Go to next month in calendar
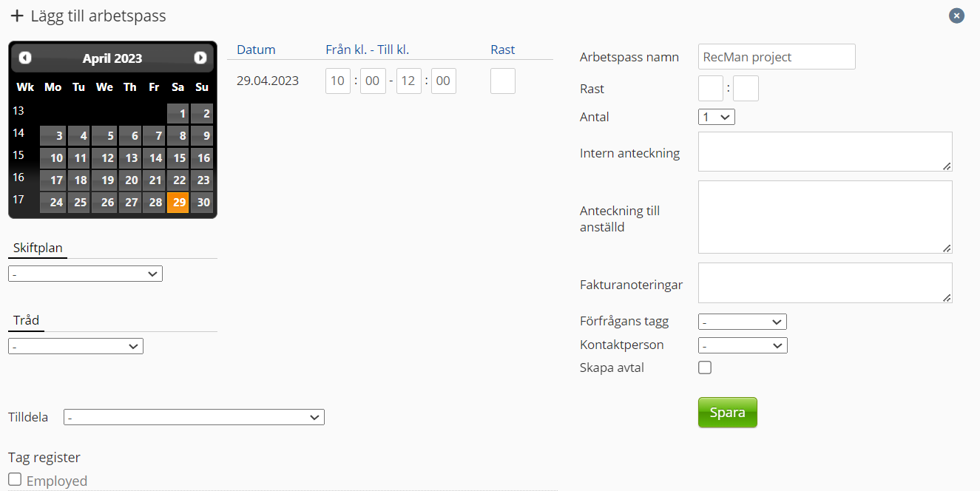 pyautogui.click(x=200, y=58)
